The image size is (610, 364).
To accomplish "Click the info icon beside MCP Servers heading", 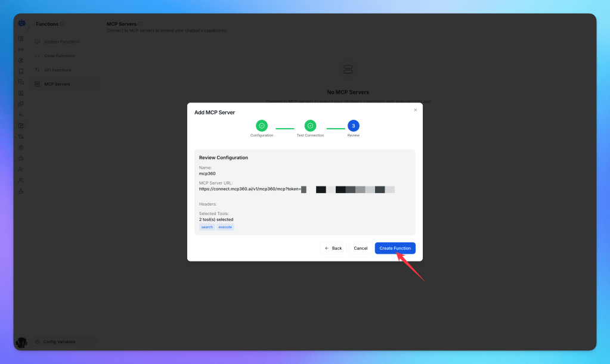I will (141, 24).
